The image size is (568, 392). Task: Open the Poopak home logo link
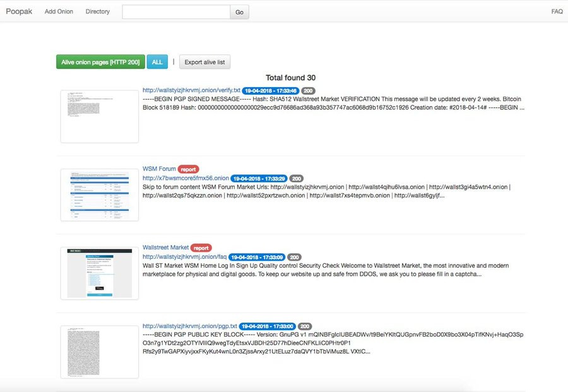(19, 11)
